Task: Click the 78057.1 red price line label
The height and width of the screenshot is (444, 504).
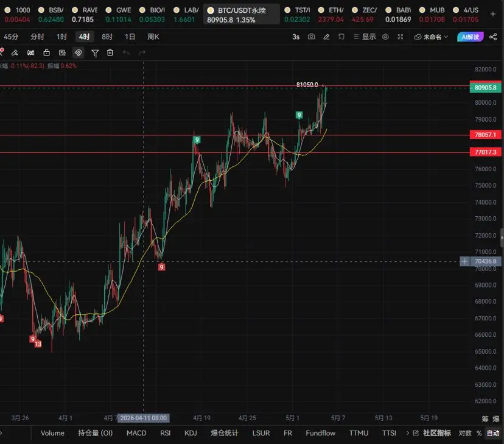Action: (x=485, y=135)
